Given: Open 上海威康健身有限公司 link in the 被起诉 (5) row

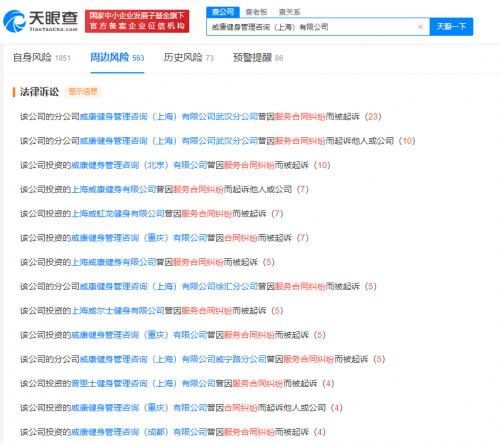Looking at the screenshot, I should [x=113, y=262].
